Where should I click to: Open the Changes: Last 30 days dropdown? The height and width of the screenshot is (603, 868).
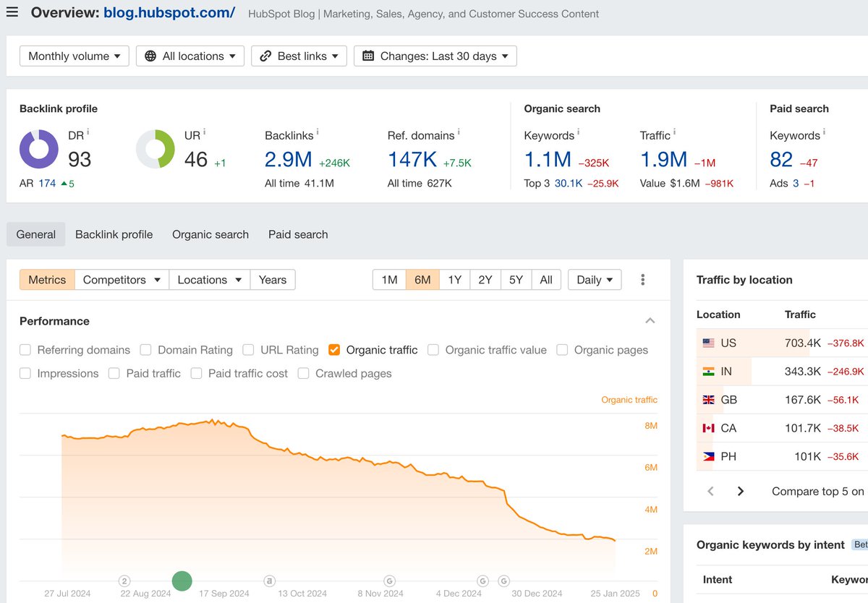pos(435,56)
